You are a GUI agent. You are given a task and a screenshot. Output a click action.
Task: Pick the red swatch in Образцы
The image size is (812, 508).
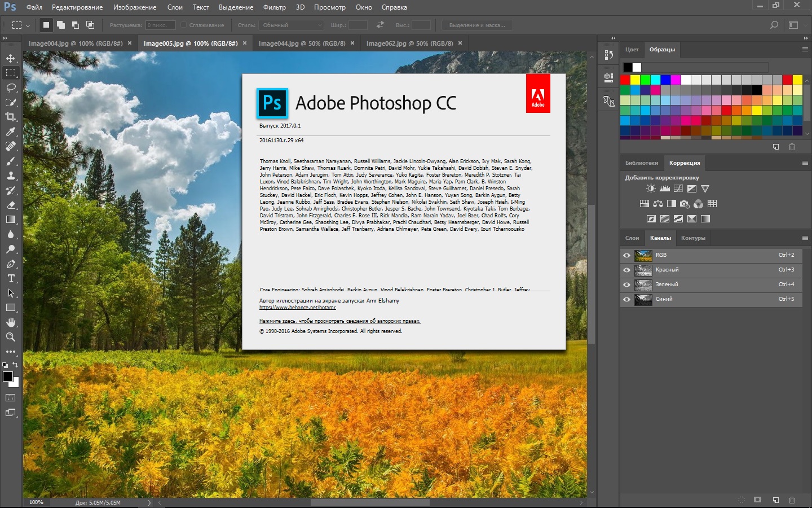(x=625, y=80)
